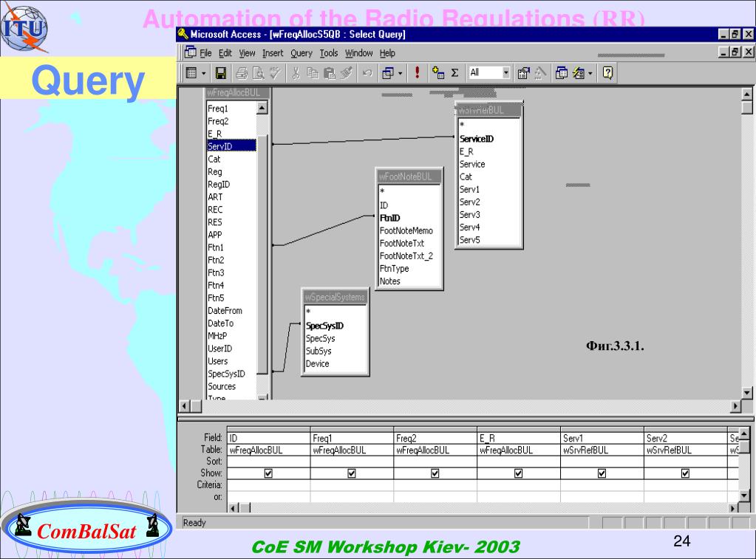756x559 pixels.
Task: Open the Tools menu
Action: click(329, 53)
